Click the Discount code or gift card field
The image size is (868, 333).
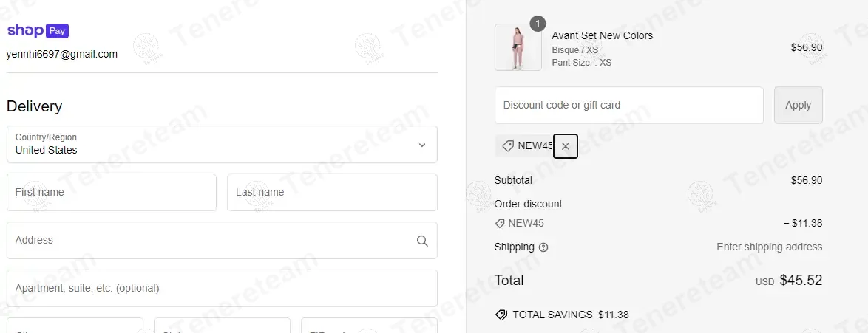pyautogui.click(x=628, y=106)
